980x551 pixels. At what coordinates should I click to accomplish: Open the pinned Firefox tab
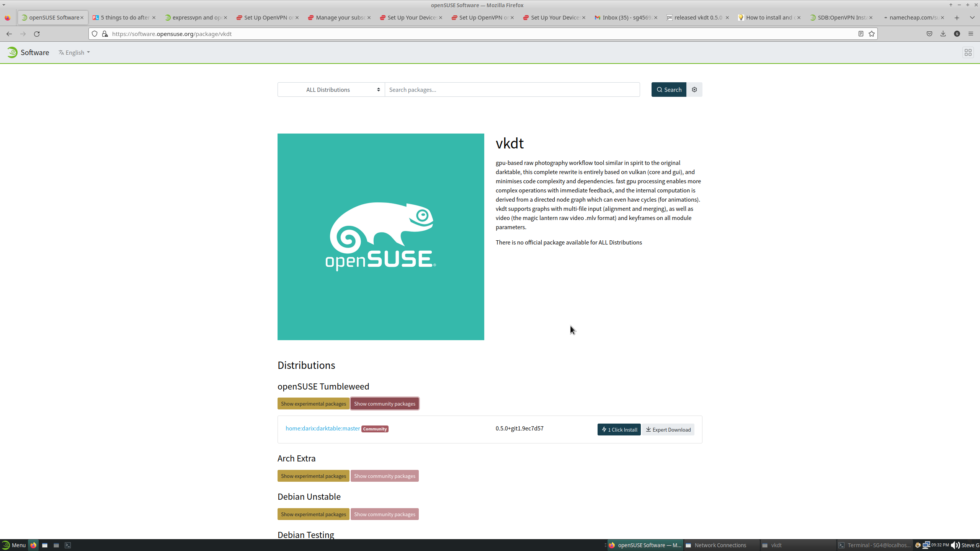pyautogui.click(x=8, y=18)
